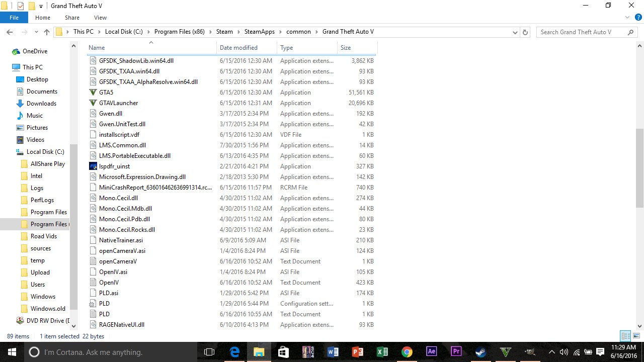The width and height of the screenshot is (644, 362).
Task: Click the lspdfr_uinst application icon
Action: pyautogui.click(x=93, y=166)
